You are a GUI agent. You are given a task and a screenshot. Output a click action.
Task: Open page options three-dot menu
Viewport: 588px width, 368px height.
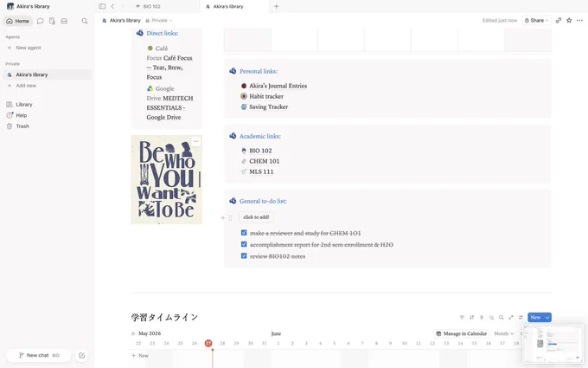pos(579,20)
